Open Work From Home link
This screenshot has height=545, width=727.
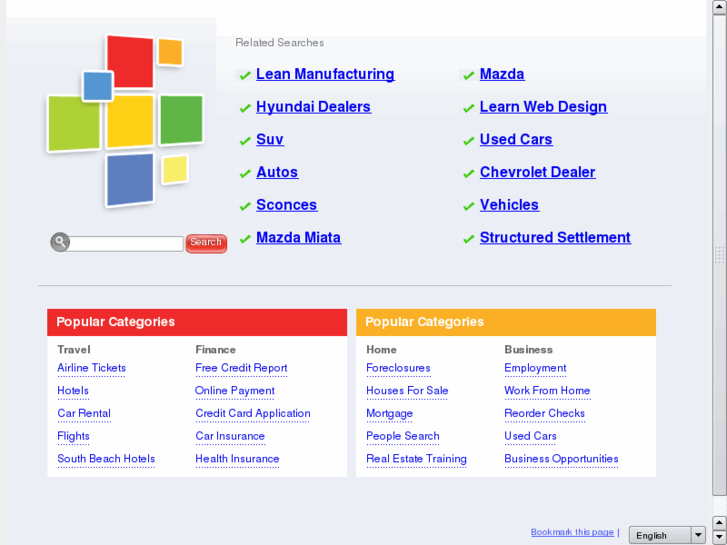click(547, 391)
